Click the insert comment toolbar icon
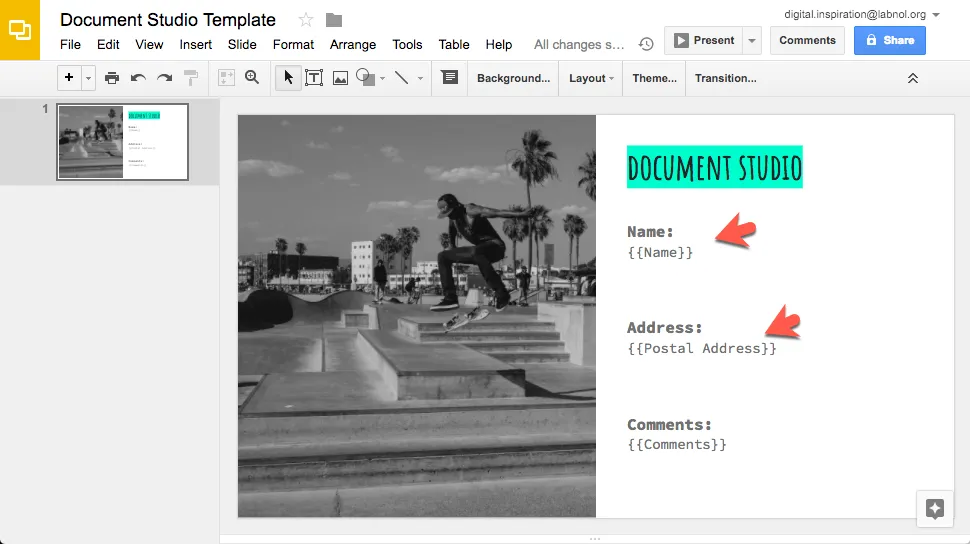 pyautogui.click(x=450, y=77)
